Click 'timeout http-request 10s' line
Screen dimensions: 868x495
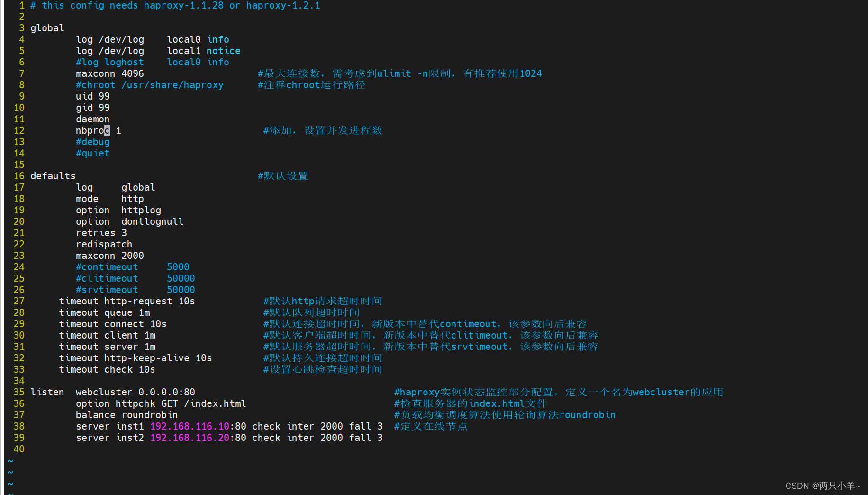[127, 301]
